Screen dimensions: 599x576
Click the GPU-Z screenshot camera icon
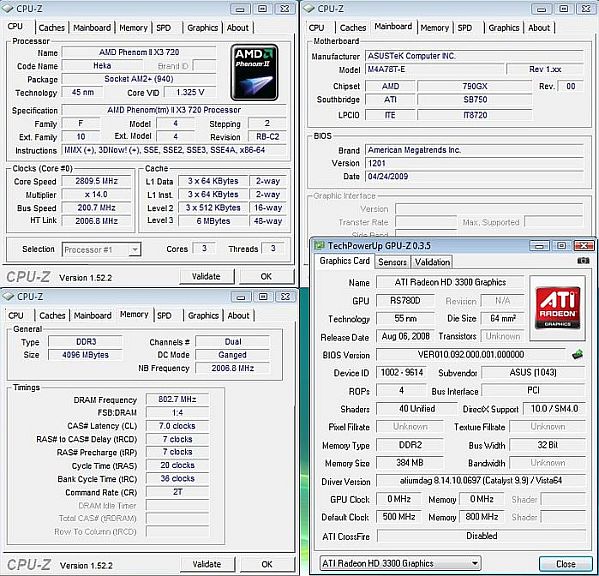[x=583, y=260]
